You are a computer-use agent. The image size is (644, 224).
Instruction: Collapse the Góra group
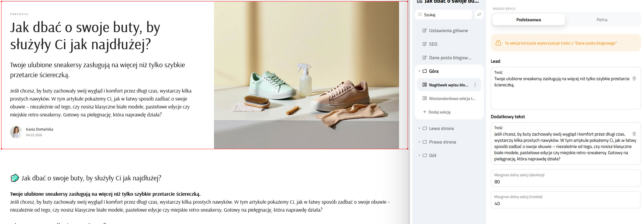click(419, 71)
